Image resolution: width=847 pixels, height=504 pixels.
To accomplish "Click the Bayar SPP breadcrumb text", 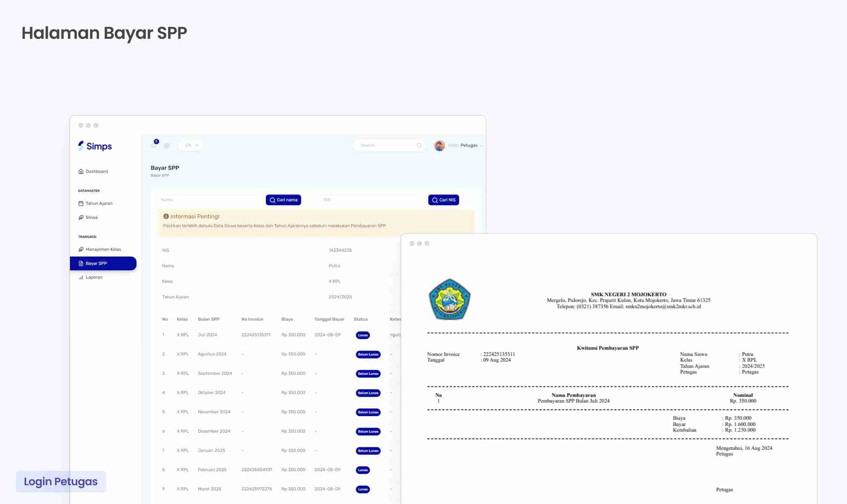I will [x=160, y=175].
